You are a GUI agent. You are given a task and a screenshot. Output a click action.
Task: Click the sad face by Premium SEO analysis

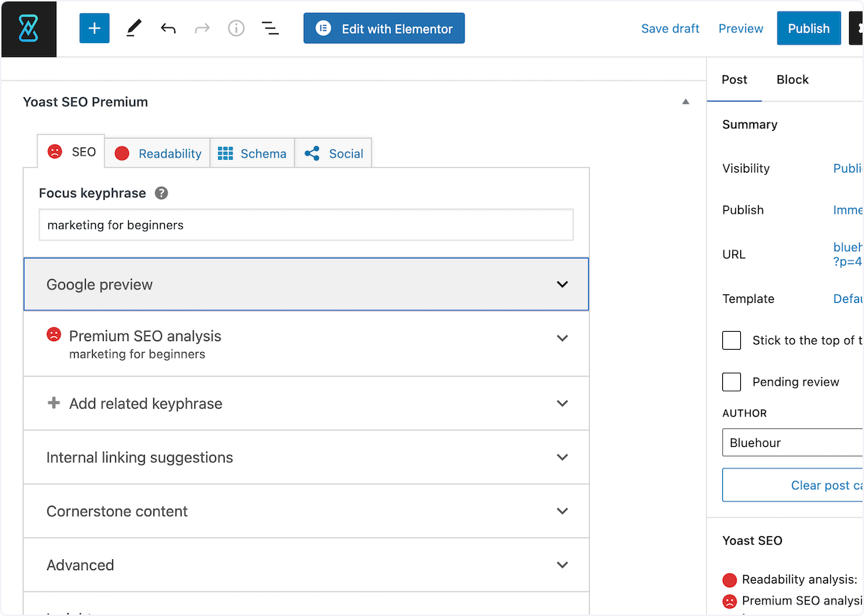(54, 335)
